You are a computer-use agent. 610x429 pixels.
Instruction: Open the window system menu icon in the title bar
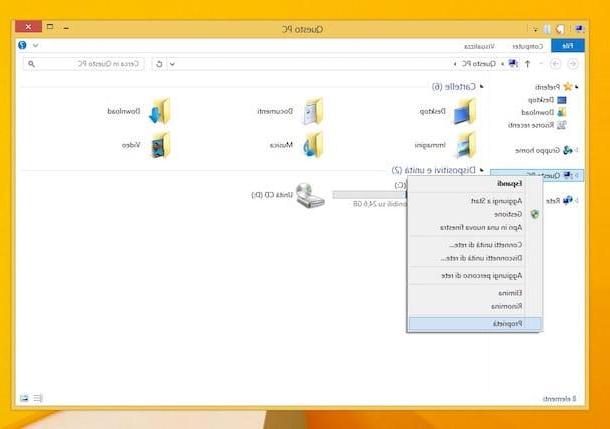tap(579, 29)
